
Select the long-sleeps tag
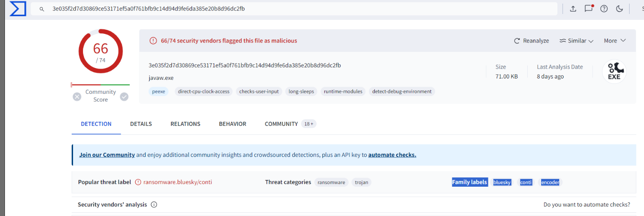[301, 92]
